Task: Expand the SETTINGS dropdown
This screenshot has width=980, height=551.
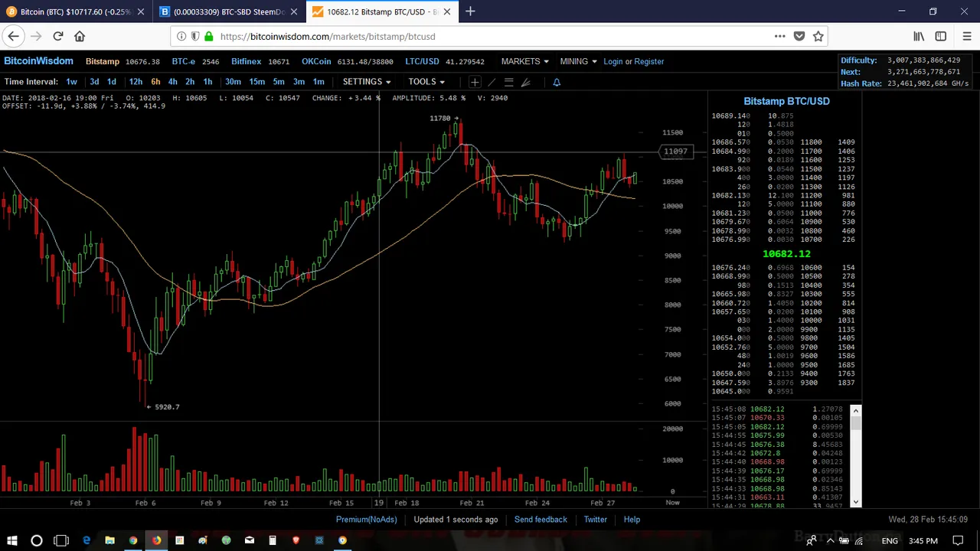Action: (366, 82)
